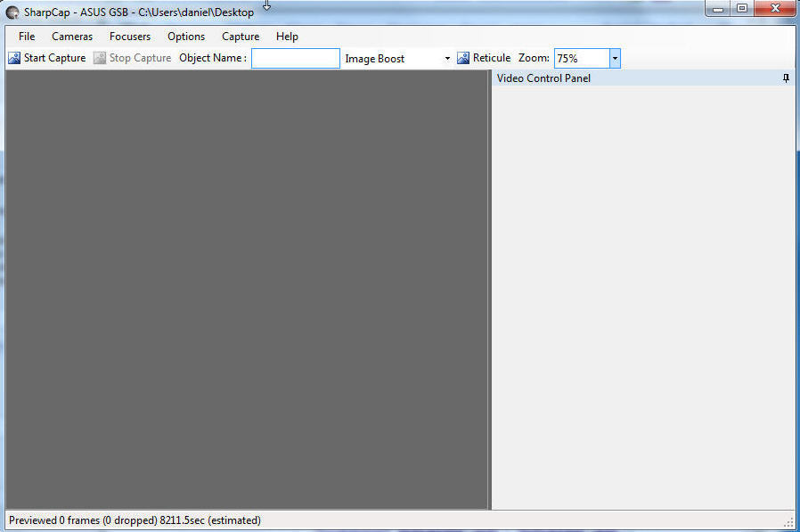Click the reticule image icon beside Image Boost

pyautogui.click(x=463, y=57)
